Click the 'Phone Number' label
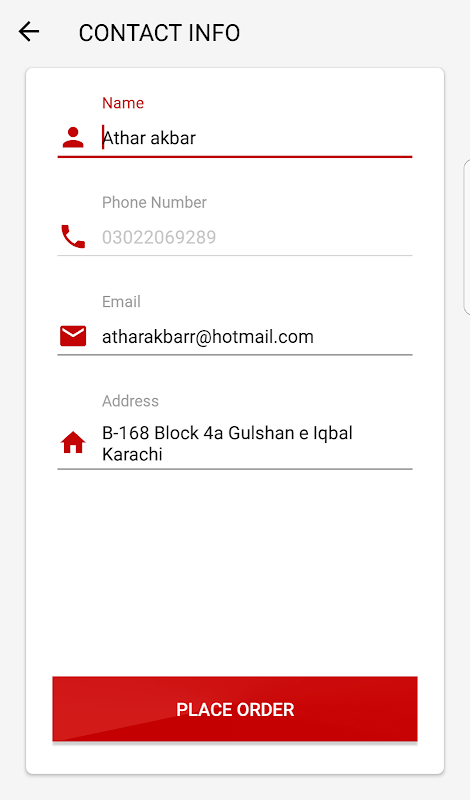This screenshot has width=470, height=800. tap(155, 203)
